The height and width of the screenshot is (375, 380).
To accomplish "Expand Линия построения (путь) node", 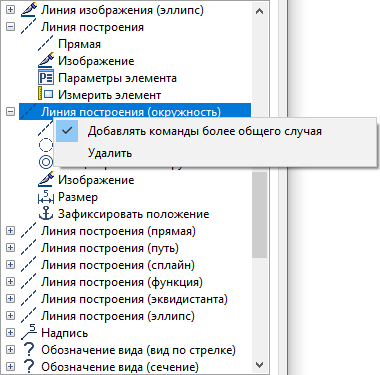I will click(x=10, y=247).
